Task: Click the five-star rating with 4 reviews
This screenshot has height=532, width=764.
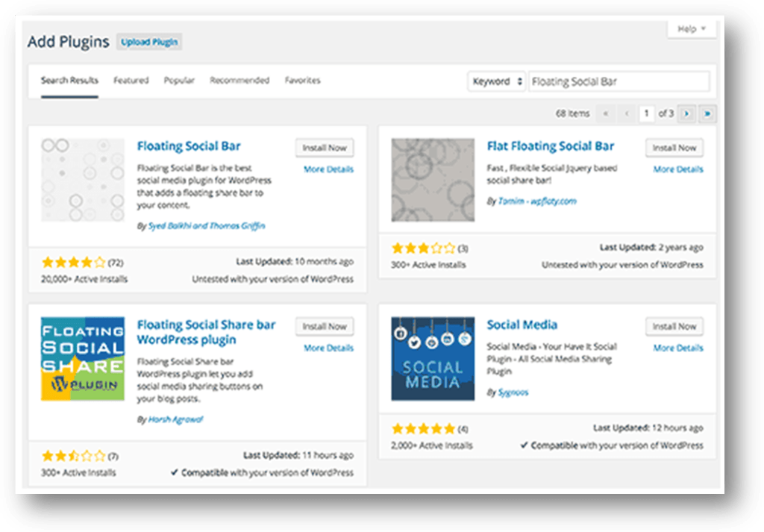Action: (x=424, y=429)
